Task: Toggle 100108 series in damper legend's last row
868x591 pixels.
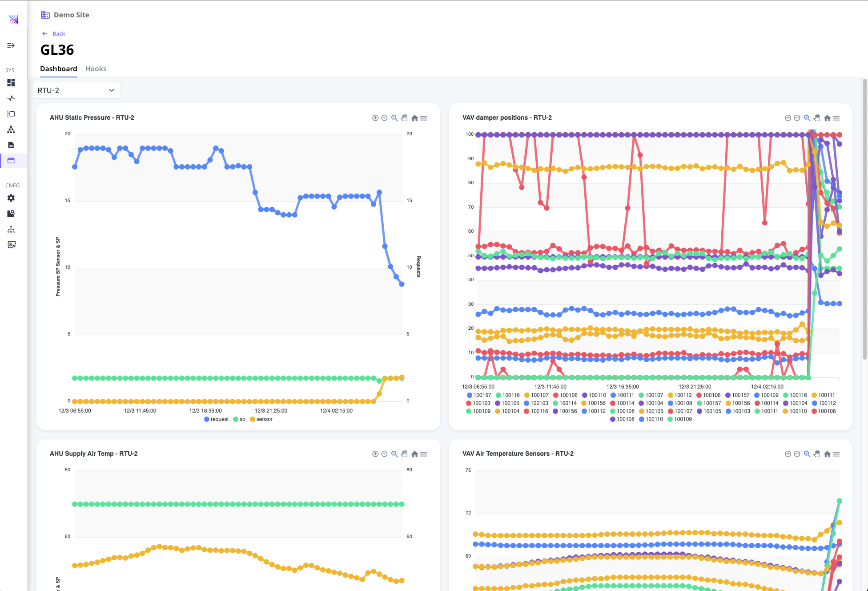Action: (x=622, y=419)
